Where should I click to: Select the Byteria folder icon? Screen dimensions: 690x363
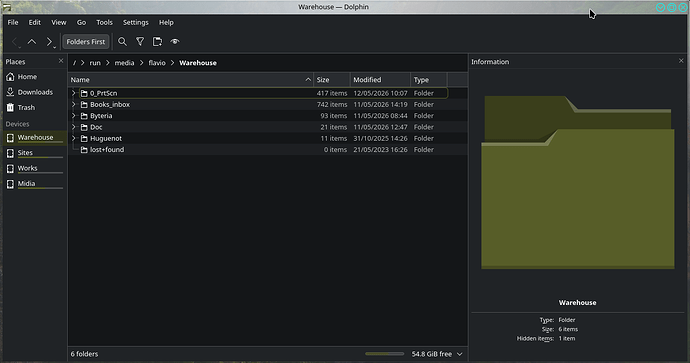(x=84, y=116)
